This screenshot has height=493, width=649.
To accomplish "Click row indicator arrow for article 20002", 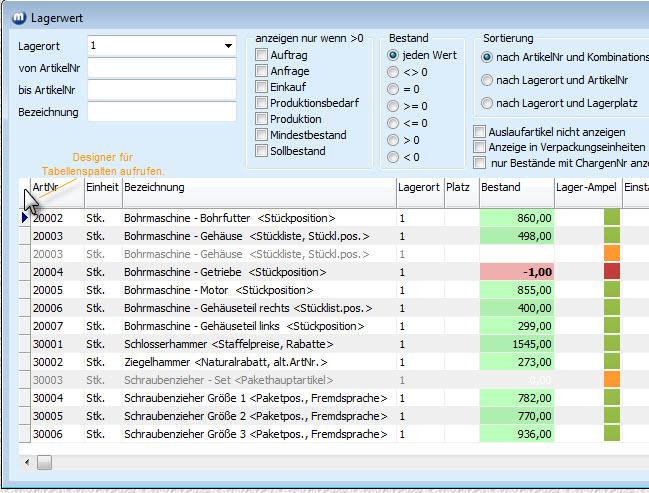I will coord(26,217).
